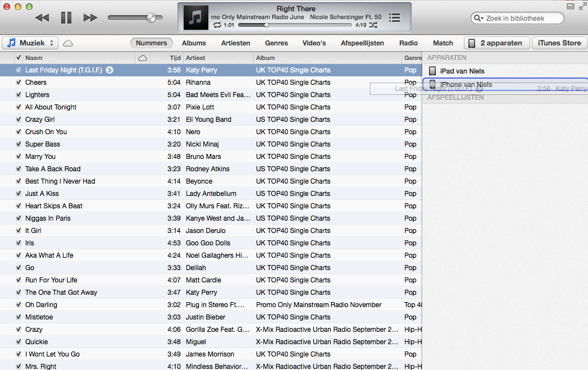Click the iPad device icon
Image resolution: width=588 pixels, height=370 pixels.
point(432,71)
